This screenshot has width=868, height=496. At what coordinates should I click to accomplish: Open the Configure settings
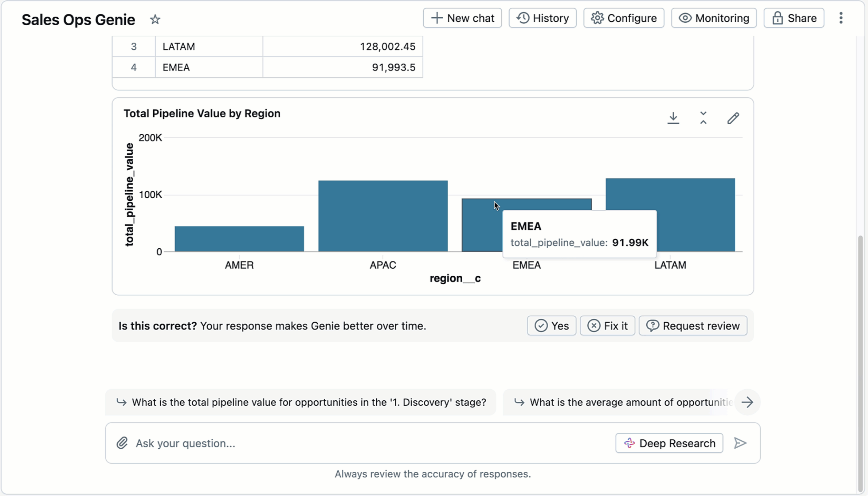(x=624, y=18)
